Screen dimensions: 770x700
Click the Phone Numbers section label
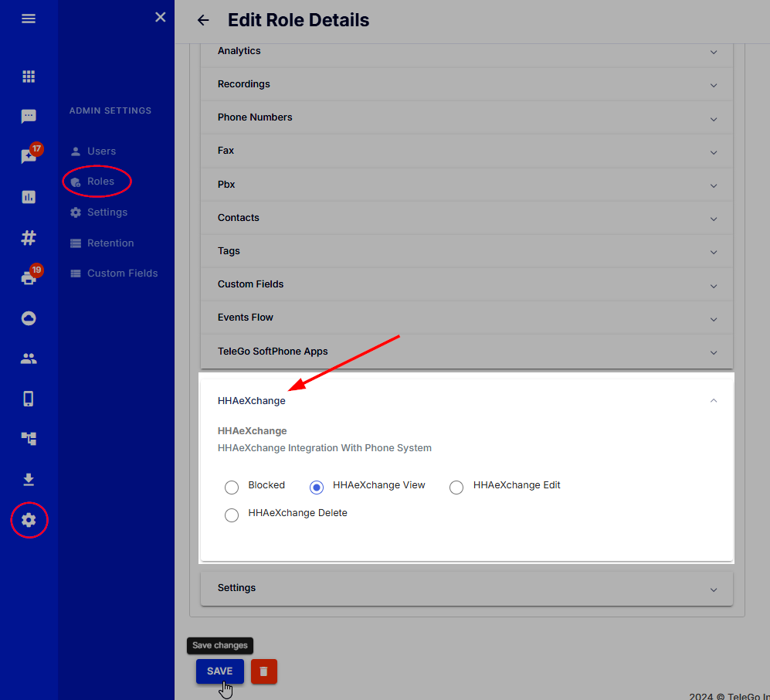[255, 117]
